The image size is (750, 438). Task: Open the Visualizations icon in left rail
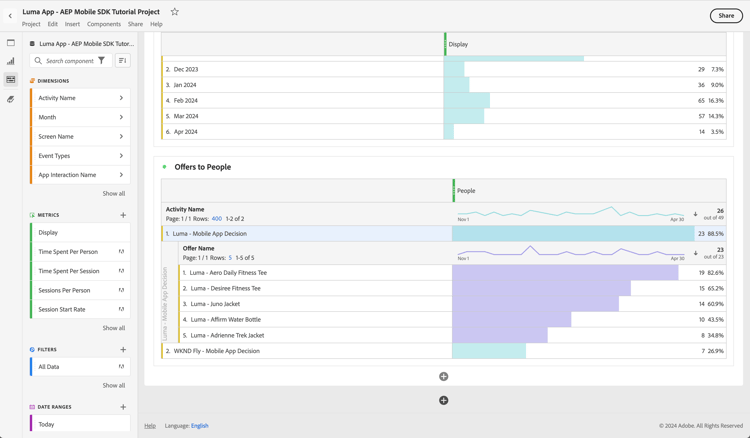coord(11,61)
